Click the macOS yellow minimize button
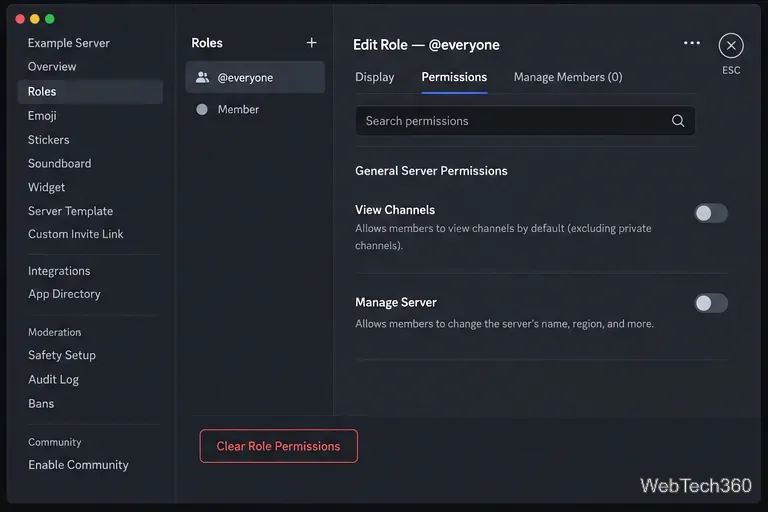 pyautogui.click(x=35, y=19)
